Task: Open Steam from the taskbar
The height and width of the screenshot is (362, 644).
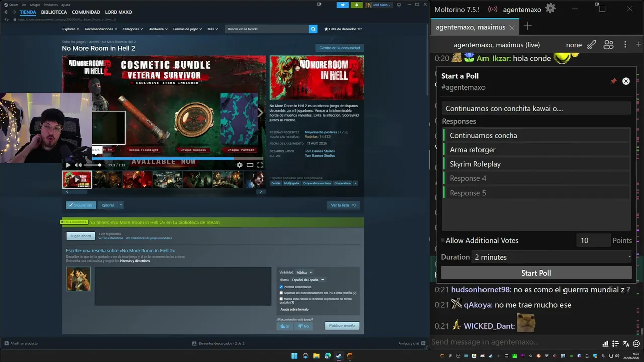Action: (339, 356)
